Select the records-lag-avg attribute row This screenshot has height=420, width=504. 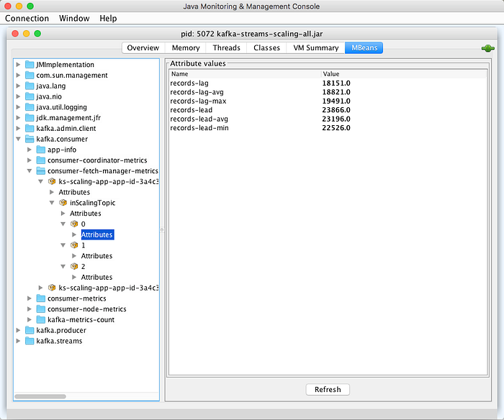[x=328, y=92]
